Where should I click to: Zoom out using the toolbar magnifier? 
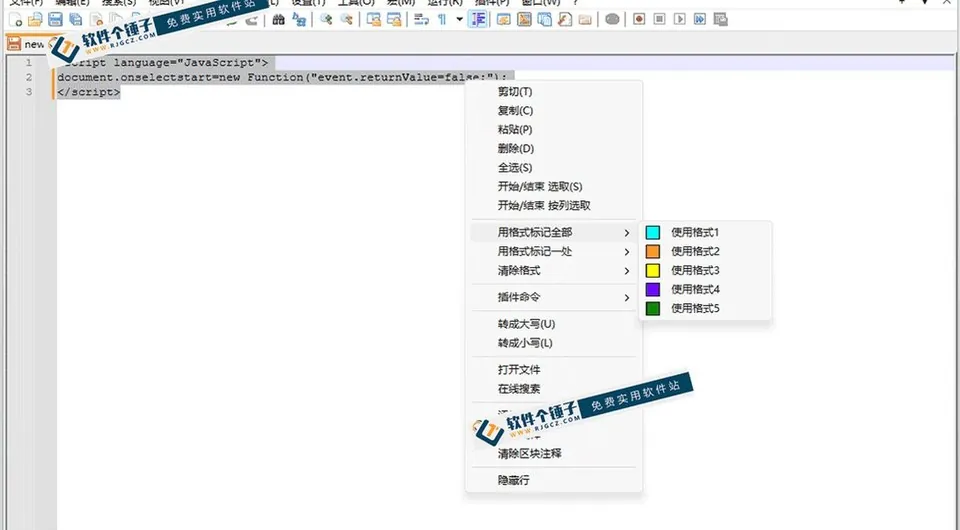click(347, 20)
